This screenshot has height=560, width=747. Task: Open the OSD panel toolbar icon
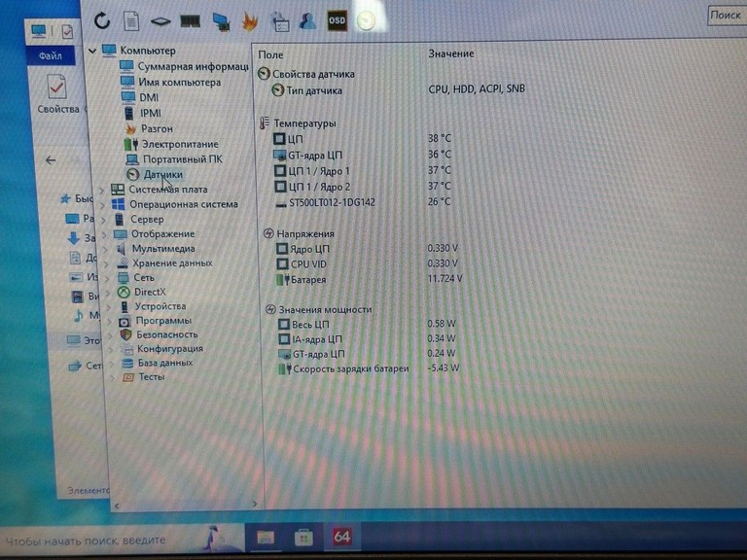coord(337,20)
